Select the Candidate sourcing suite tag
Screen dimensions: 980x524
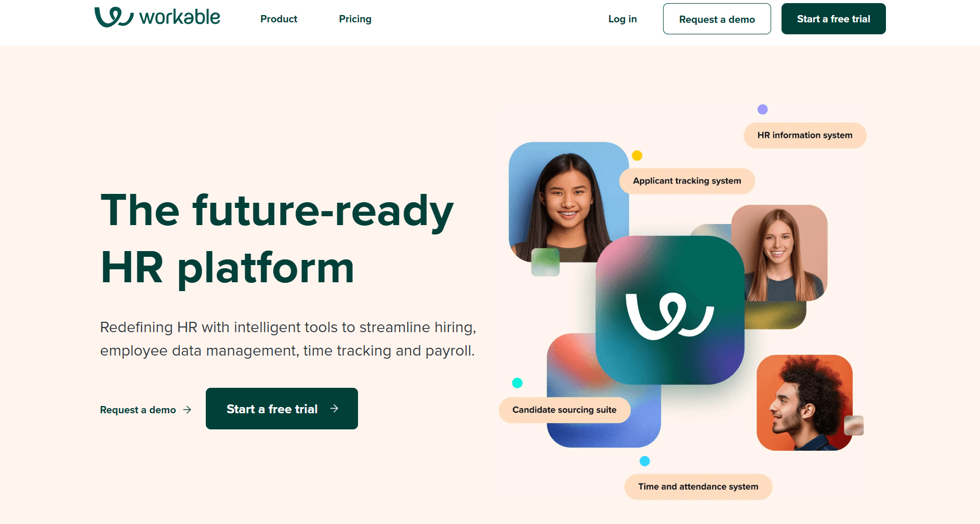(x=564, y=410)
